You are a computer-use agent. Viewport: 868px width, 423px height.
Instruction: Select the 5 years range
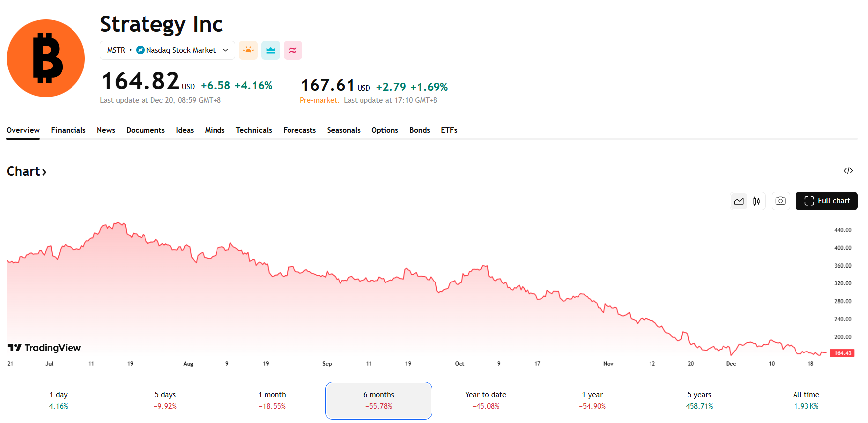pos(699,400)
